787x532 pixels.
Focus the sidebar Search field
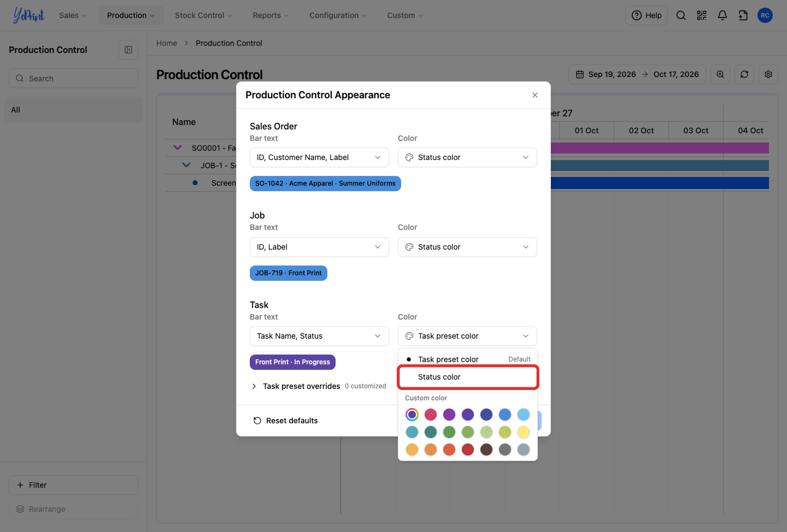click(x=73, y=78)
